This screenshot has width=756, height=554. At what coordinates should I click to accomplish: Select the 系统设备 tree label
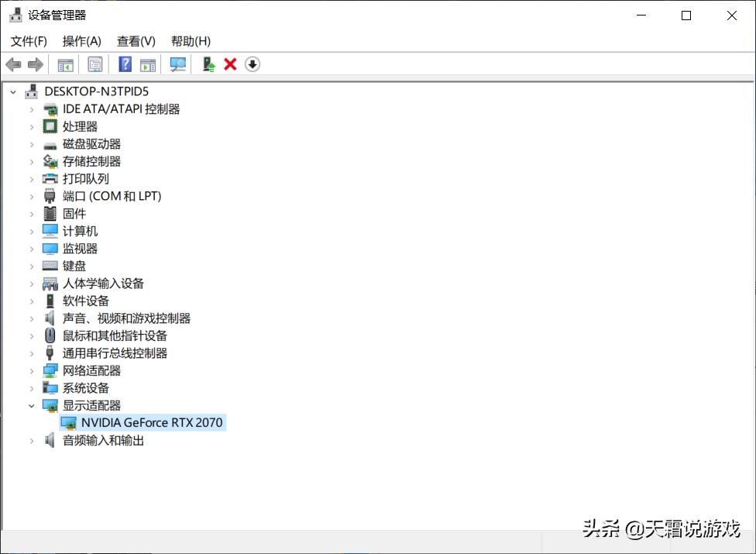coord(86,388)
